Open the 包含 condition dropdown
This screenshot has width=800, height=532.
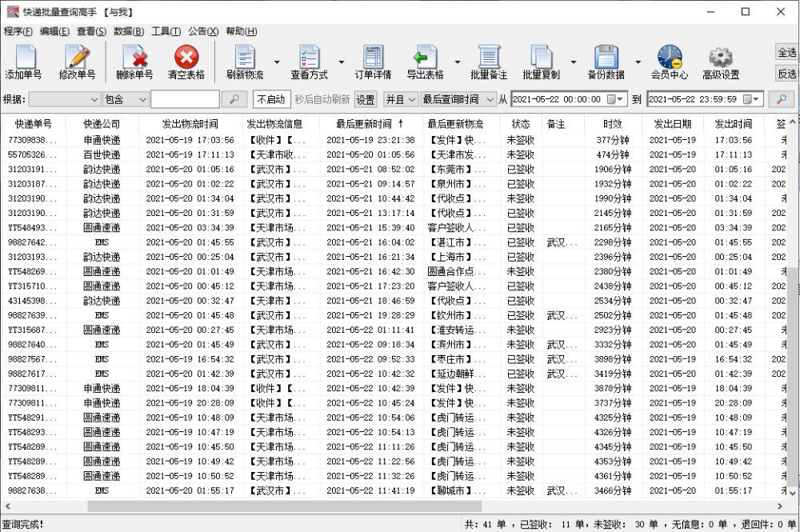(x=126, y=99)
